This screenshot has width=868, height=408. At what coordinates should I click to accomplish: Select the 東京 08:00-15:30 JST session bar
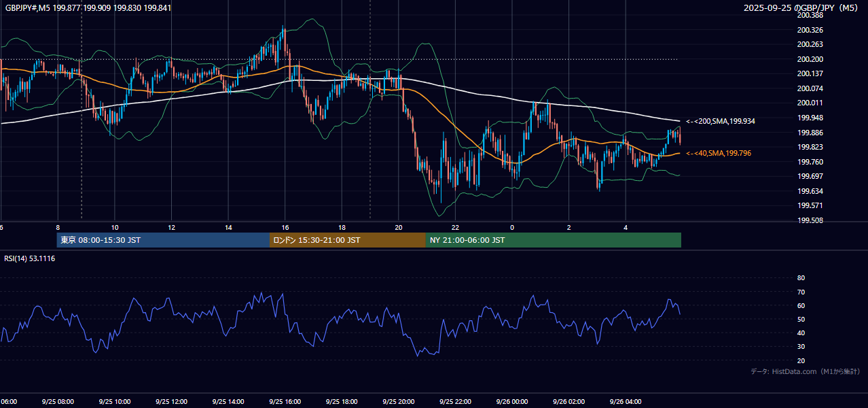pyautogui.click(x=163, y=240)
